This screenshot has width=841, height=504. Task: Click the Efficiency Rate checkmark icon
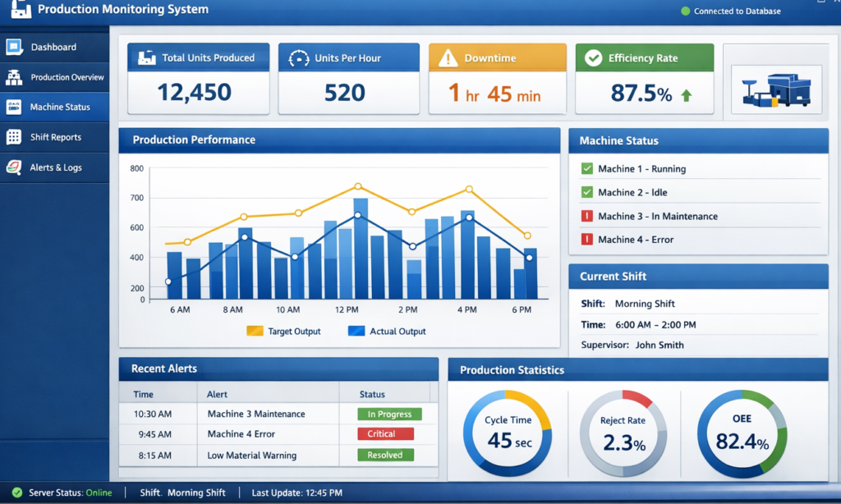[x=593, y=58]
